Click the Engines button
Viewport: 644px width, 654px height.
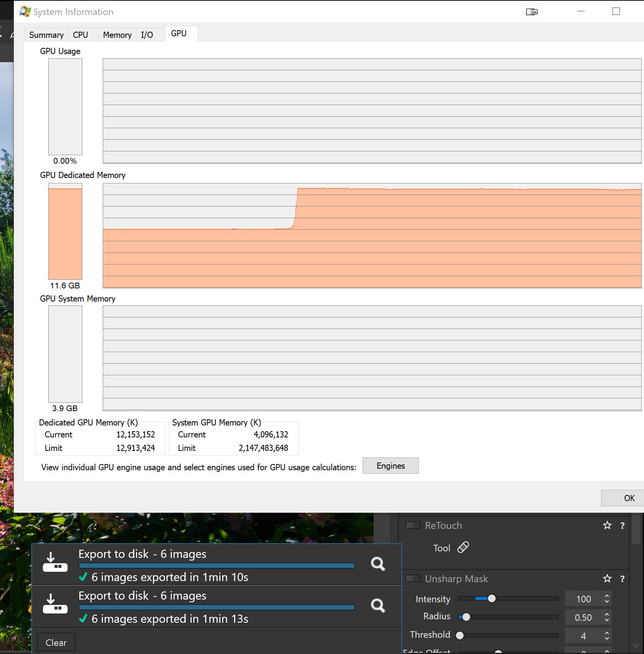tap(390, 466)
